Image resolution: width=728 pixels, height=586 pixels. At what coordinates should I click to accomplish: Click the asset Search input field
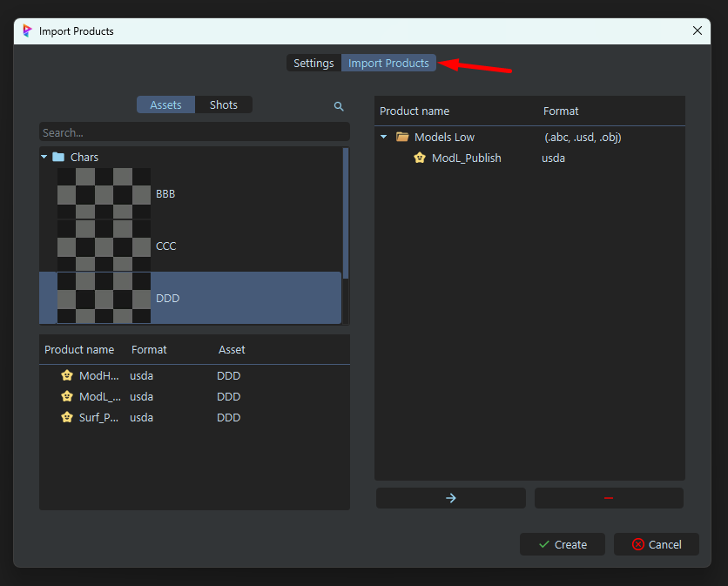click(x=193, y=132)
